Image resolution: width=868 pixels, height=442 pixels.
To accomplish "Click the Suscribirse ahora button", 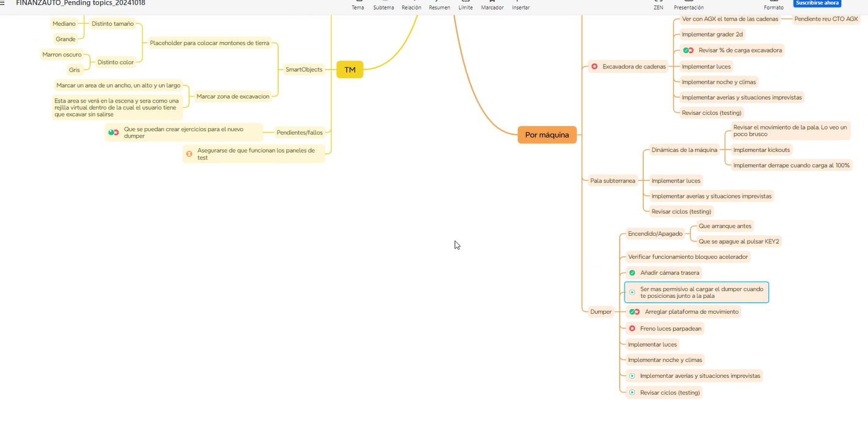I will point(817,3).
